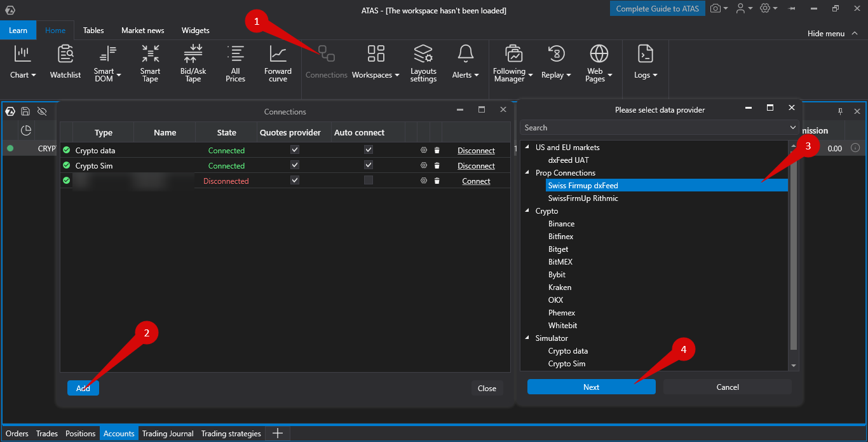Click the save icon in Accounts panel

pyautogui.click(x=25, y=111)
